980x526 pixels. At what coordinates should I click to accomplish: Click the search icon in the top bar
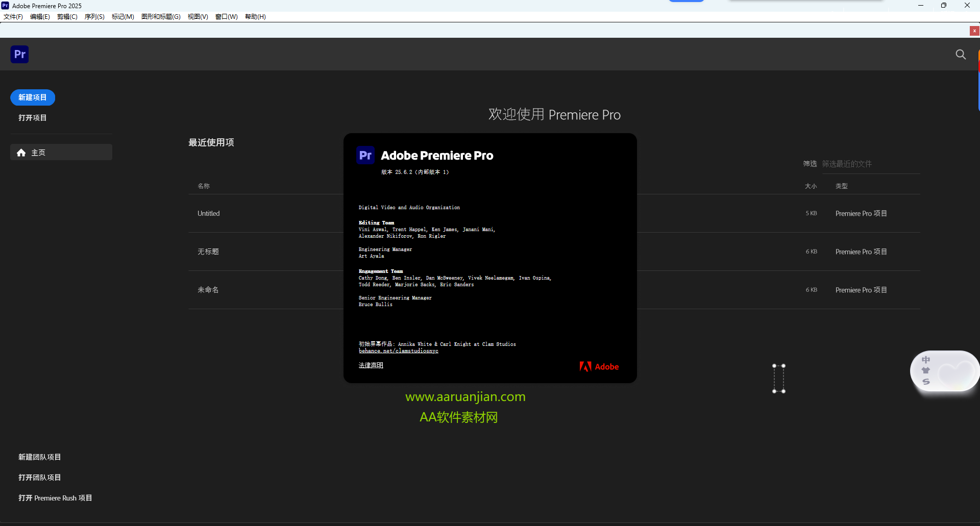[x=961, y=54]
